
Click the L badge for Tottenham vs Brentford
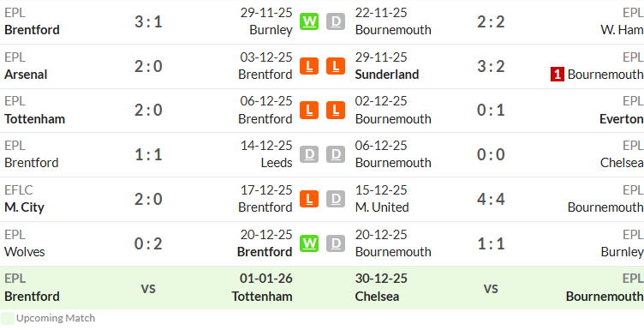click(x=309, y=110)
